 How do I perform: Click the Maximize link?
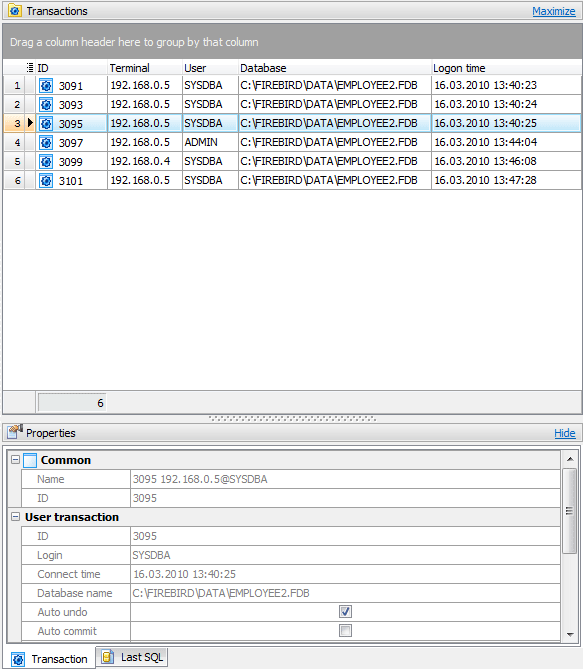pos(554,11)
